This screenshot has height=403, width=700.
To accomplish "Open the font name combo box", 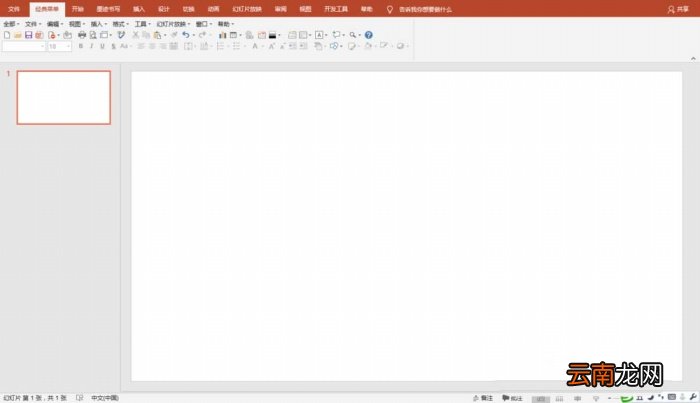I will pyautogui.click(x=24, y=46).
